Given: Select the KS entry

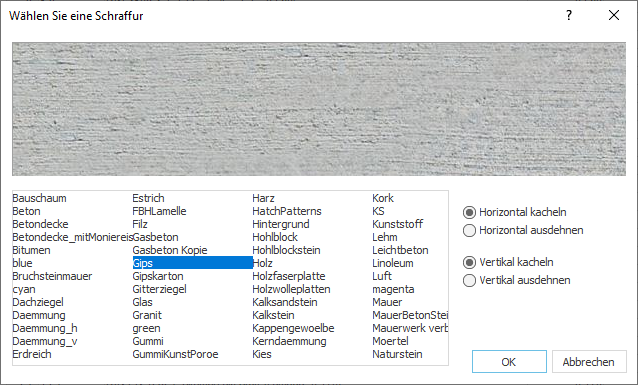Looking at the screenshot, I should pyautogui.click(x=378, y=211).
